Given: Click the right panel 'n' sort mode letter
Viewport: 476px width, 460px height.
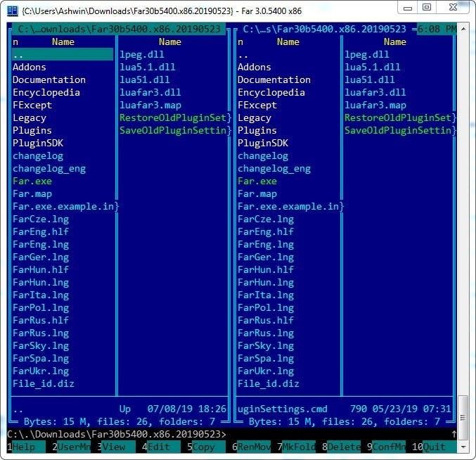Looking at the screenshot, I should (x=240, y=42).
